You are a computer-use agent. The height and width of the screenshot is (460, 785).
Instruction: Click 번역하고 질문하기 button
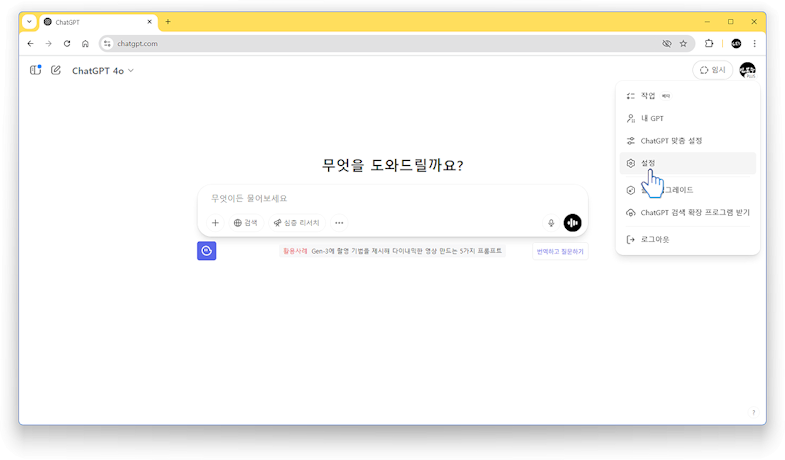pyautogui.click(x=560, y=251)
